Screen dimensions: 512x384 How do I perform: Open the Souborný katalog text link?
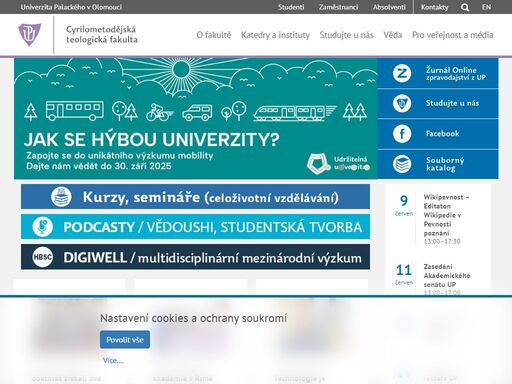445,164
